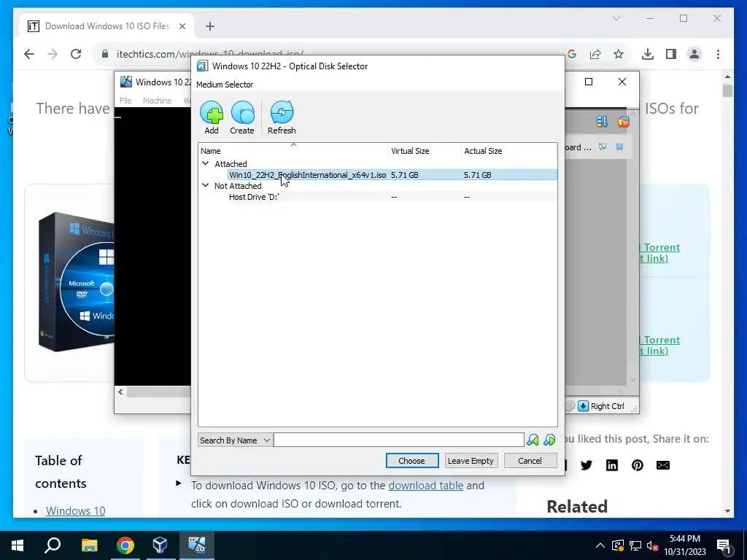Find next matching medium
This screenshot has height=560, width=747.
coord(549,440)
